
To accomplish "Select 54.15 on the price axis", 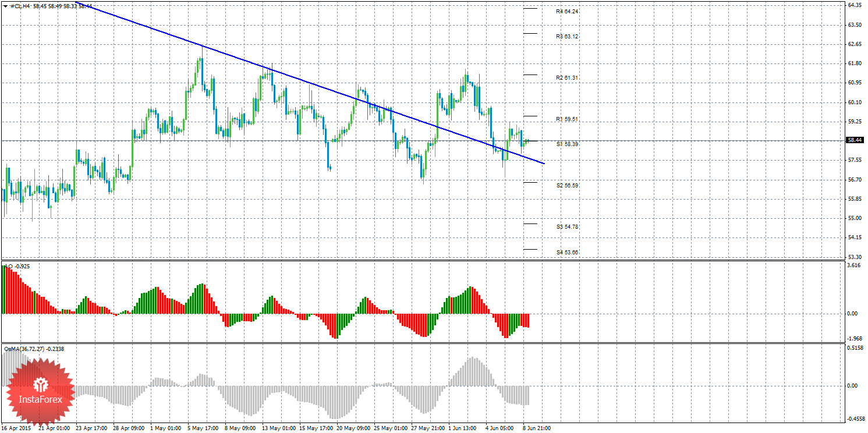I will coord(855,237).
